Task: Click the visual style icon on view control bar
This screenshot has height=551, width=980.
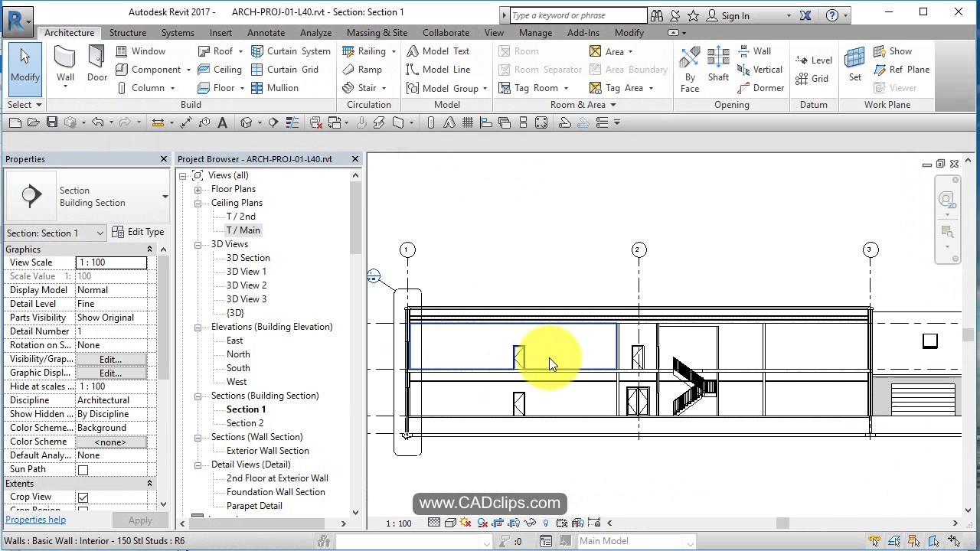Action: coord(449,523)
